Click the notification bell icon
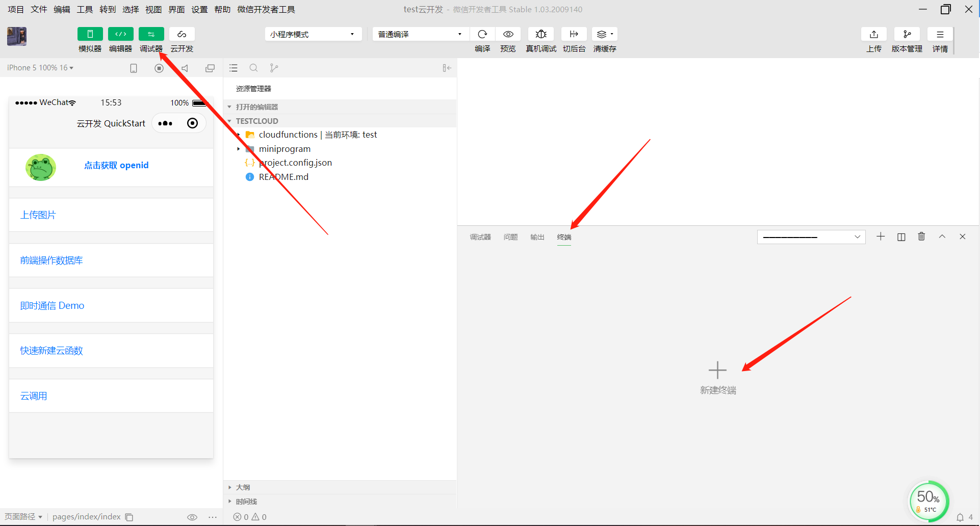 tap(960, 517)
